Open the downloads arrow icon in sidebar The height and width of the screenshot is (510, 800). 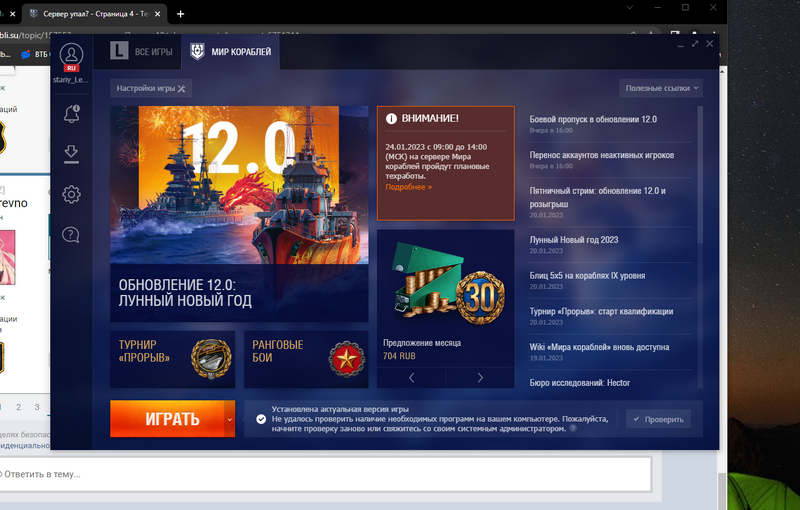(71, 153)
